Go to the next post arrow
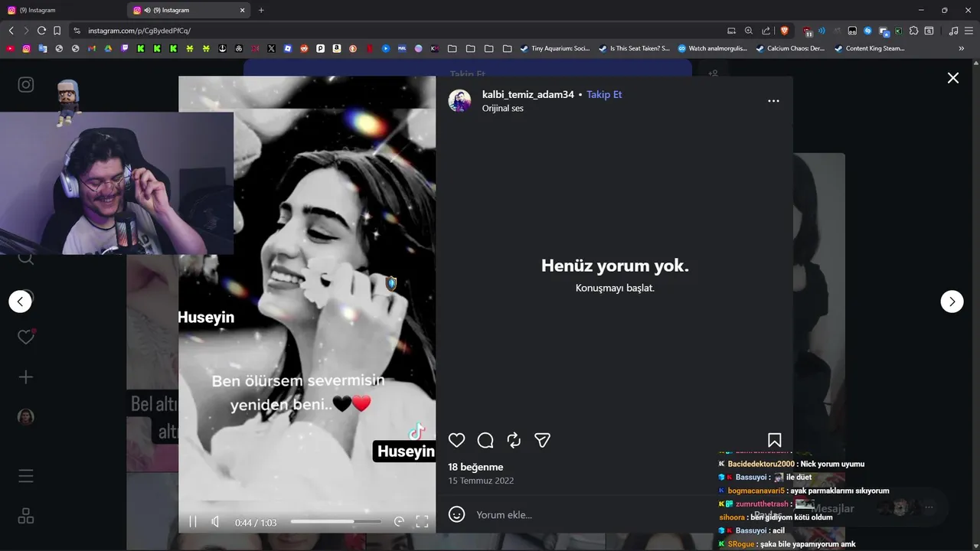Image resolution: width=980 pixels, height=551 pixels. click(952, 302)
